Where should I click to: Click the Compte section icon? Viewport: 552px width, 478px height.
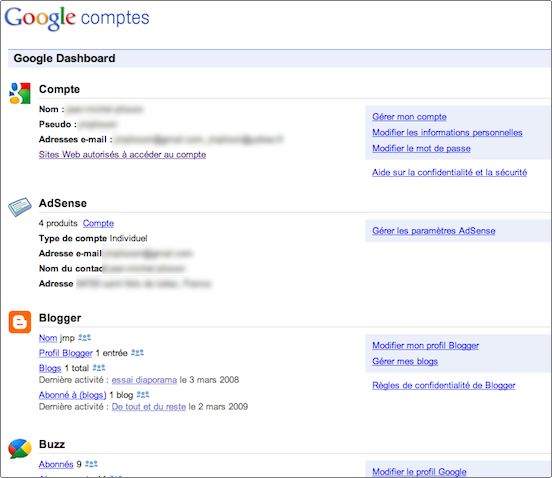pyautogui.click(x=20, y=93)
